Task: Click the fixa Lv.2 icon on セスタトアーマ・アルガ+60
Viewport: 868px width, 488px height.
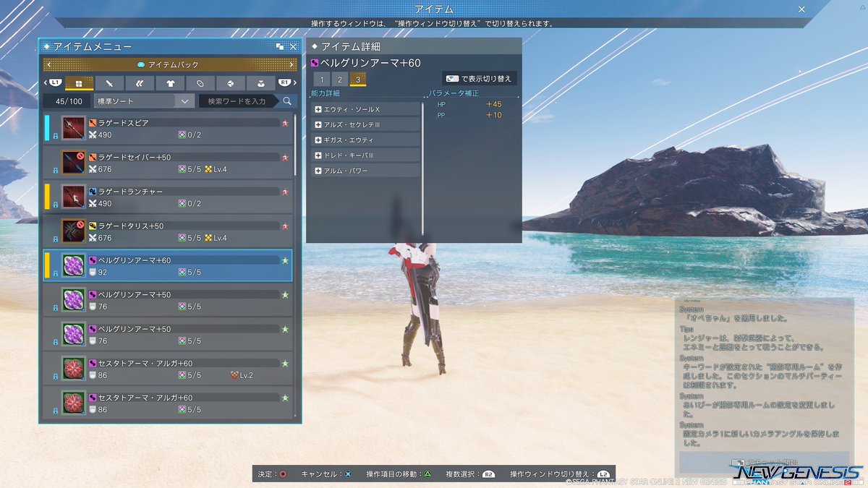Action: tap(234, 375)
